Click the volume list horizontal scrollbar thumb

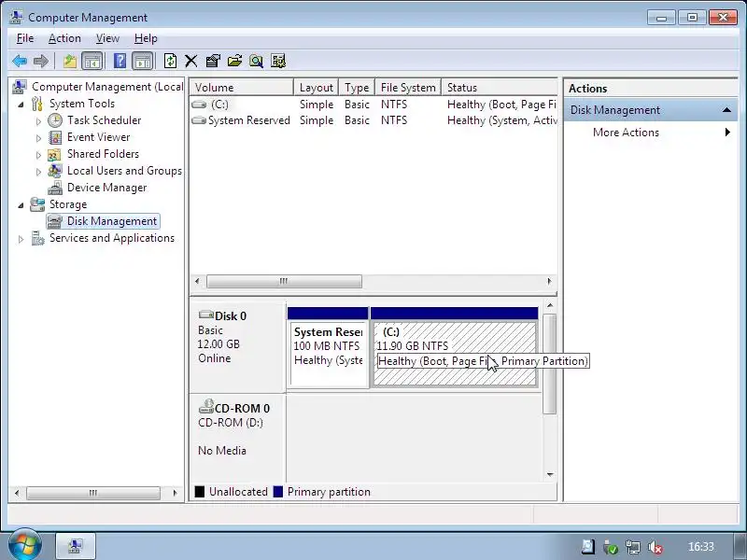pyautogui.click(x=284, y=282)
